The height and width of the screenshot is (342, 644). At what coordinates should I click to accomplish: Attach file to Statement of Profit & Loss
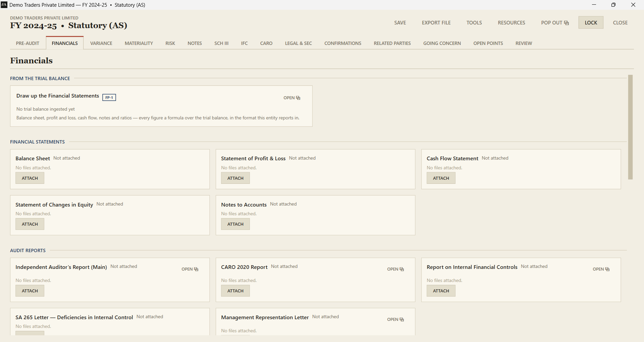coord(235,178)
